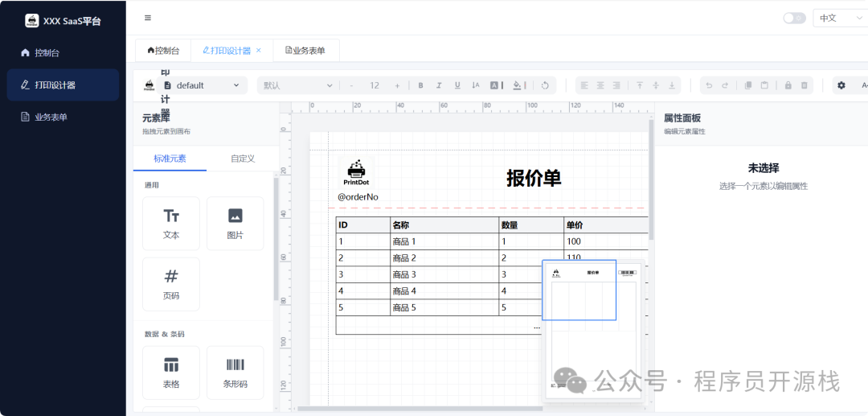Open 业务表单 in the left sidebar
The height and width of the screenshot is (416, 868).
tap(63, 117)
